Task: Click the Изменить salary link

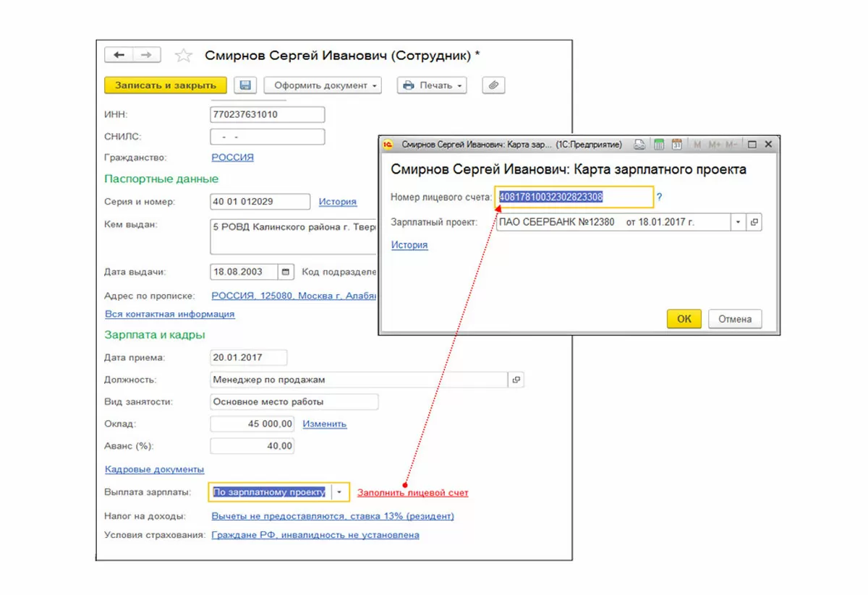Action: pyautogui.click(x=325, y=424)
